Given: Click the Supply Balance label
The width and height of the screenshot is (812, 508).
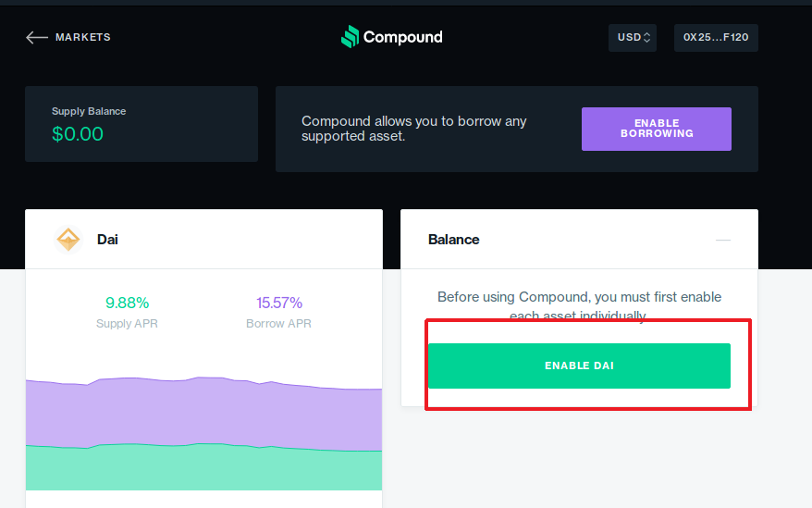Looking at the screenshot, I should (89, 111).
